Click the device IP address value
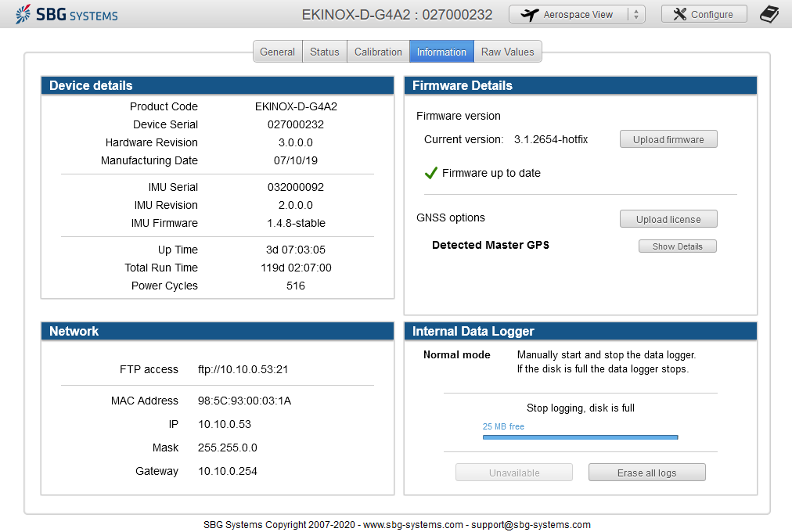The image size is (792, 532). pos(225,424)
